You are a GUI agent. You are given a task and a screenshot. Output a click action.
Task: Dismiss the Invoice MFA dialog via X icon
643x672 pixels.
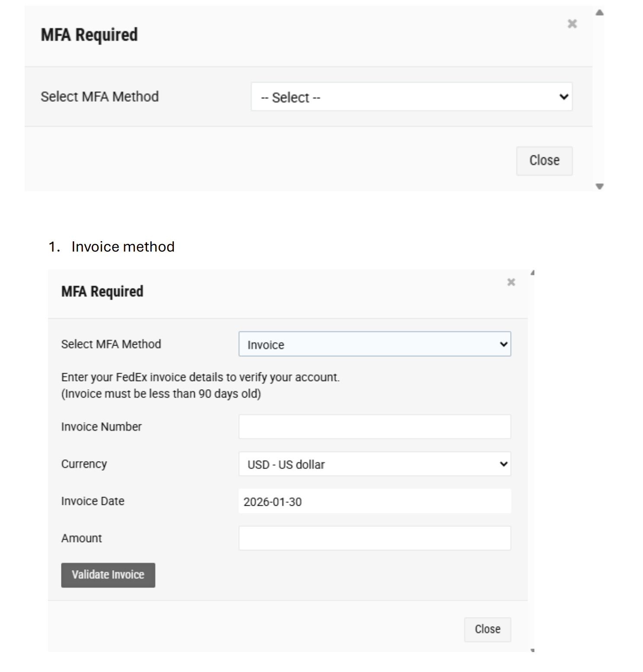pyautogui.click(x=511, y=282)
